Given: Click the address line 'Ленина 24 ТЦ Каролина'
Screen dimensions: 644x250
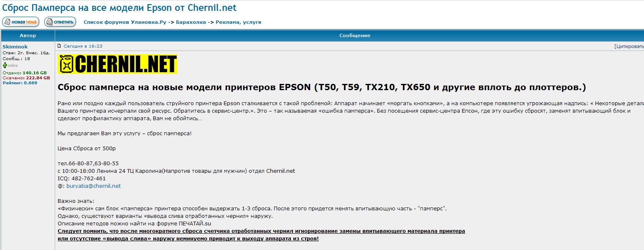Looking at the screenshot, I should (x=176, y=171).
